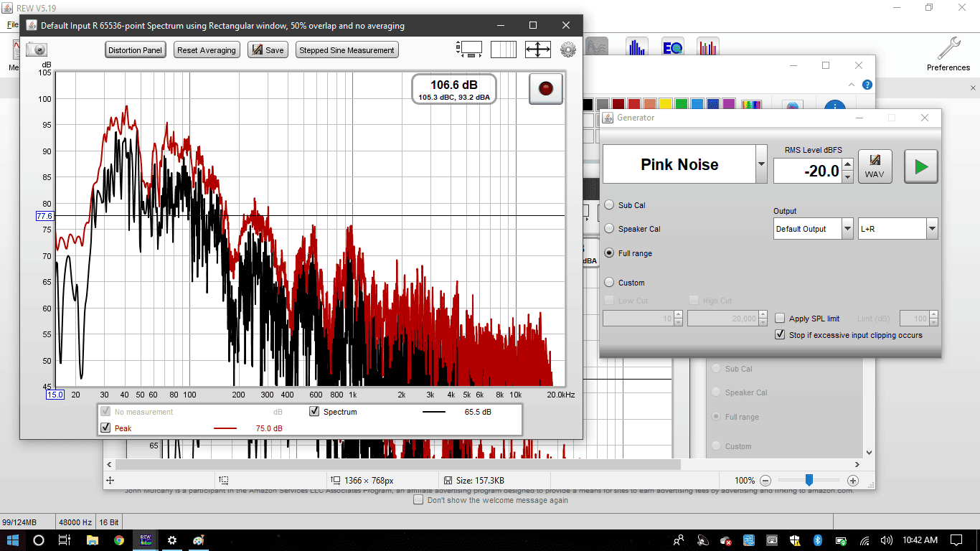The image size is (980, 551).
Task: Click the Stepped Sine Measurement button
Action: (x=347, y=50)
